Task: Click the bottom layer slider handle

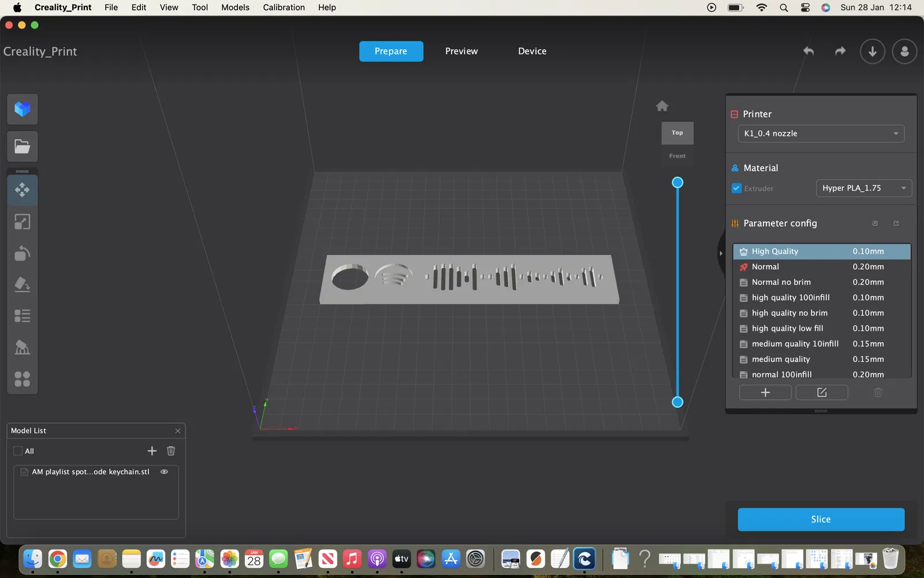Action: tap(677, 402)
